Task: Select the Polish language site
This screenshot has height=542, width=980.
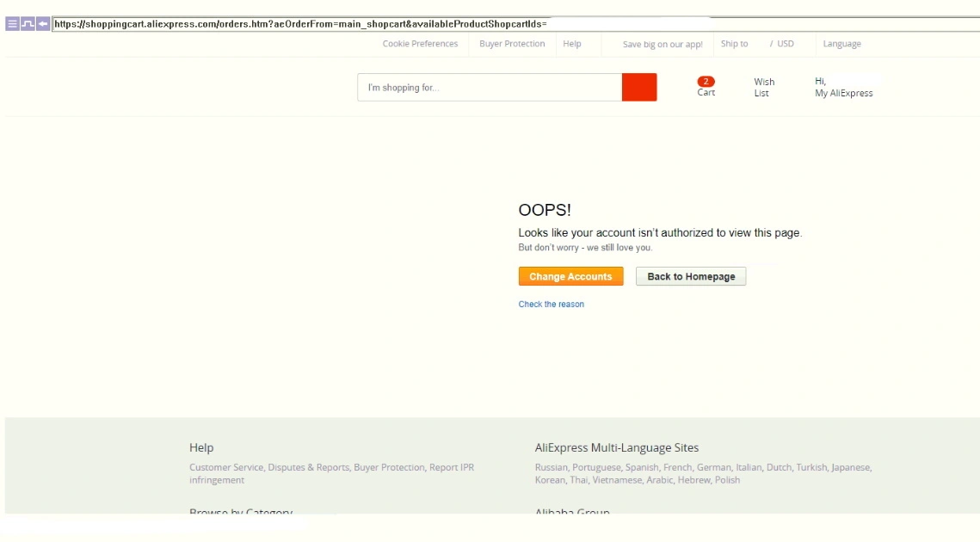Action: pos(728,480)
